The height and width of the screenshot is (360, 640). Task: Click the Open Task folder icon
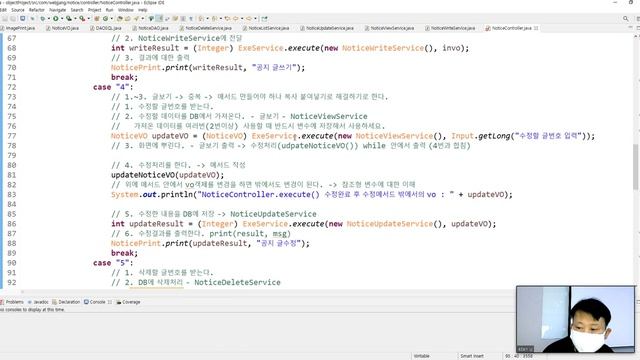128,18
